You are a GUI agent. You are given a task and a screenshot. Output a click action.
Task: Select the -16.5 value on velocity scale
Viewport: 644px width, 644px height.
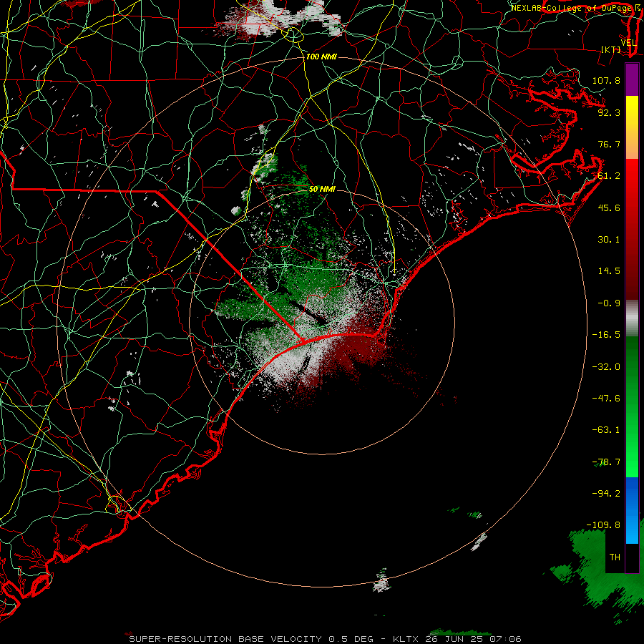(606, 335)
